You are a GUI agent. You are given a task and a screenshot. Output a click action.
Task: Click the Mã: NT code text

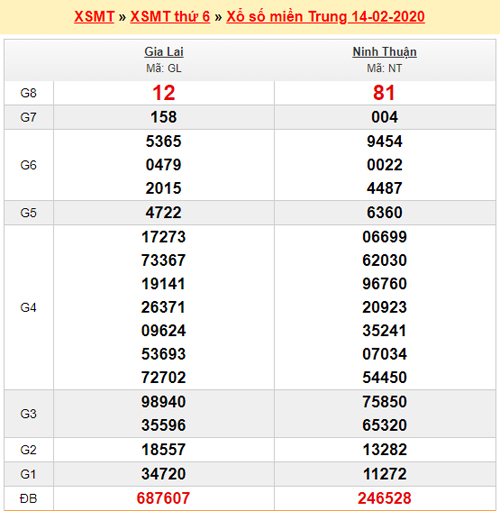click(384, 68)
